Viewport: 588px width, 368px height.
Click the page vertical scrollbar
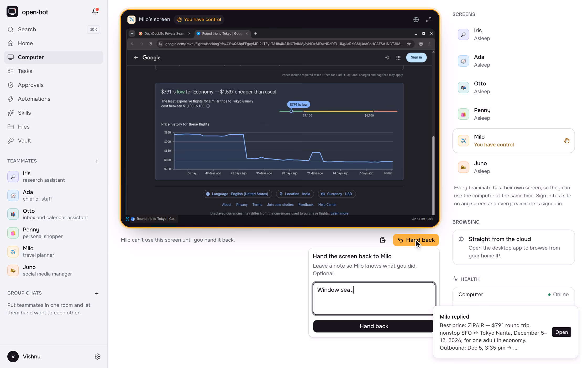[433, 175]
